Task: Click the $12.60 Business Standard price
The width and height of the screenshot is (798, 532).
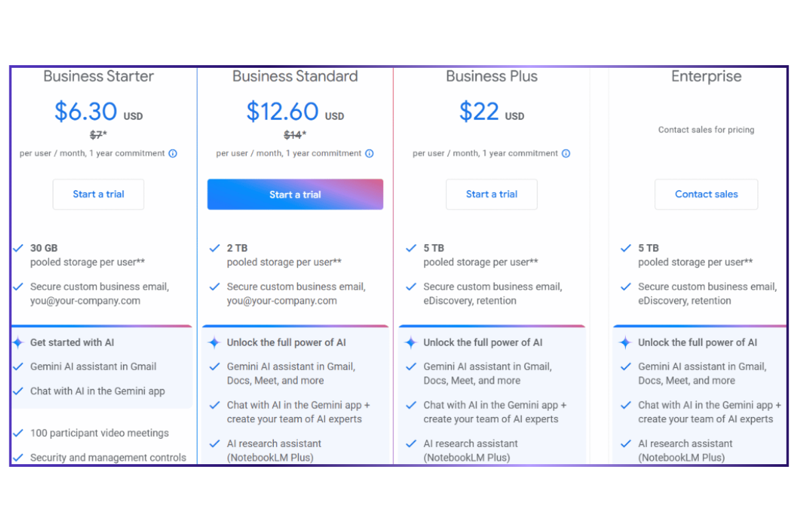Action: point(283,111)
